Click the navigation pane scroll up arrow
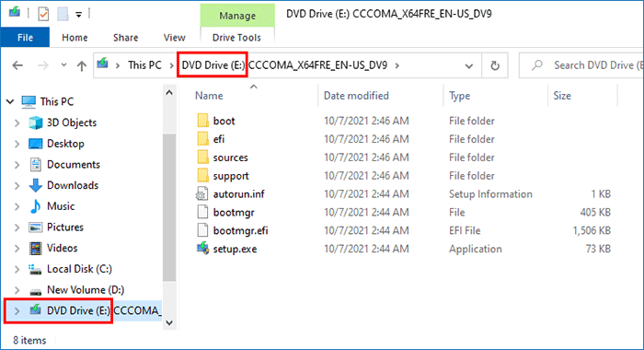The image size is (644, 350). (x=169, y=93)
